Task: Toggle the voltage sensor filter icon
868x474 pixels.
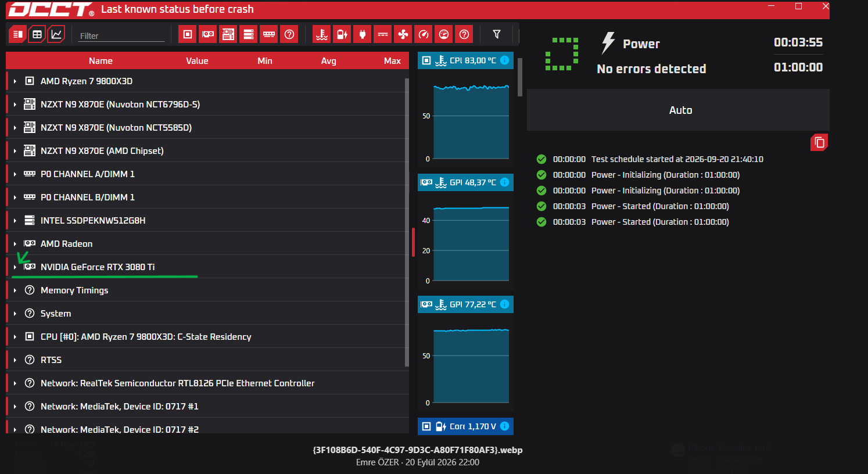Action: 342,34
